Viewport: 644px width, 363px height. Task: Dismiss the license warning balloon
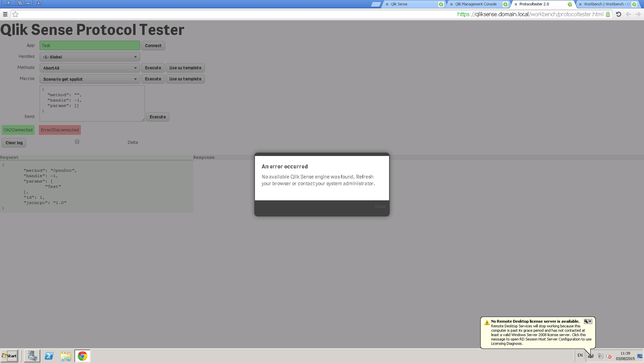tap(590, 321)
